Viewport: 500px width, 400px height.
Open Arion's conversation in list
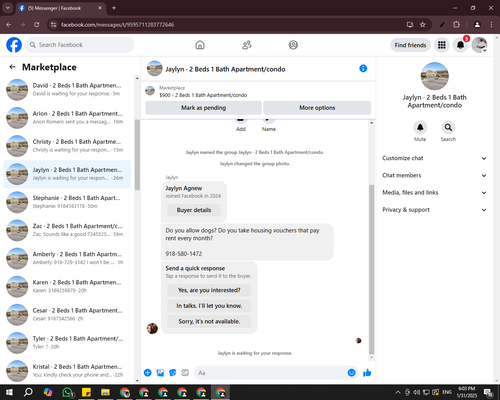point(67,118)
